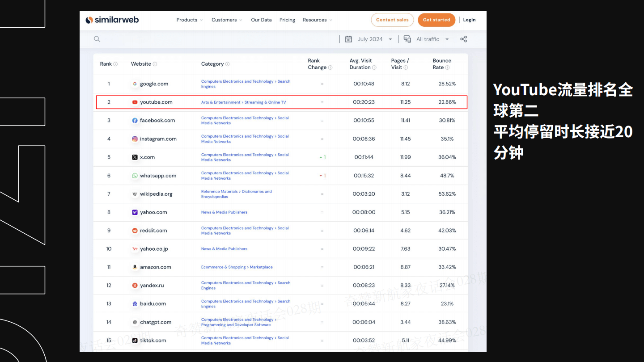Viewport: 644px width, 362px height.
Task: Open the whatsapp.com website link
Action: tap(158, 176)
